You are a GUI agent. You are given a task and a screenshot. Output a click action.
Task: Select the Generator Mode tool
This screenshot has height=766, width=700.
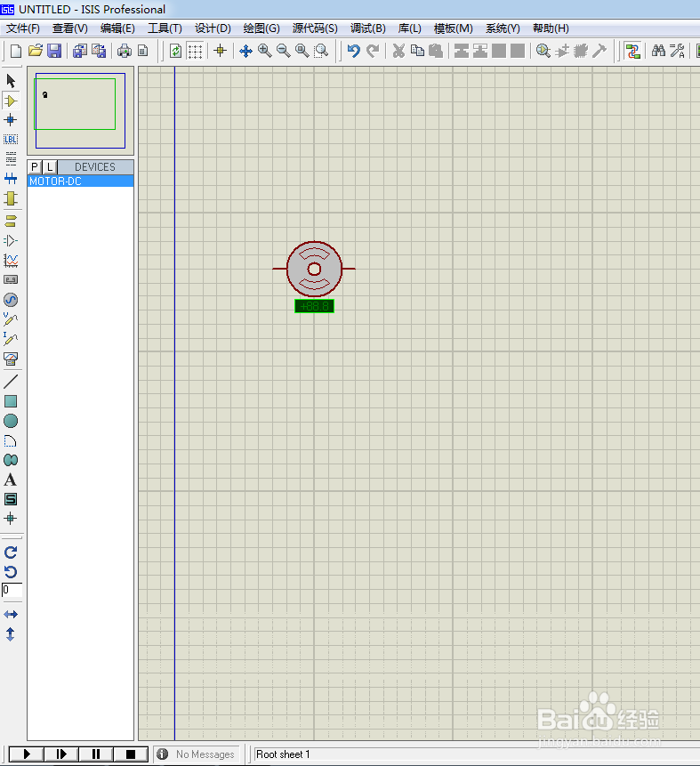(x=11, y=300)
